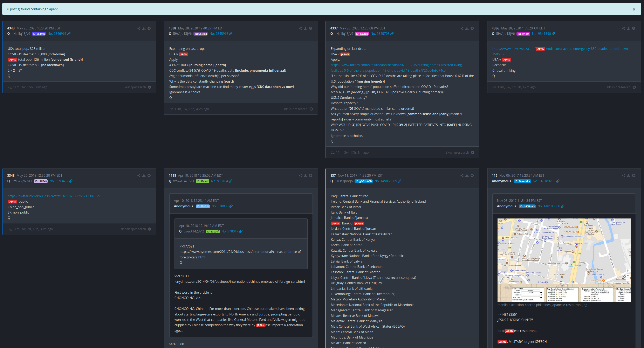Click the share icon on post 137
This screenshot has height=348, width=644.
tap(462, 176)
